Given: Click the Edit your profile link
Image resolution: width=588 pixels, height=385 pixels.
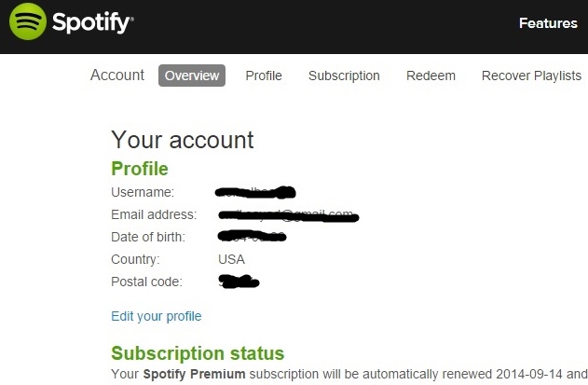Looking at the screenshot, I should 157,316.
